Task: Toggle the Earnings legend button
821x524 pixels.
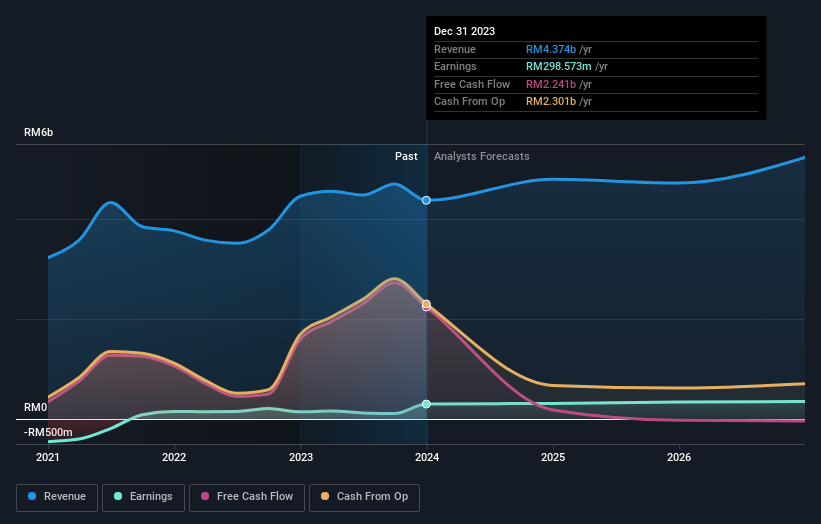Action: click(x=143, y=497)
